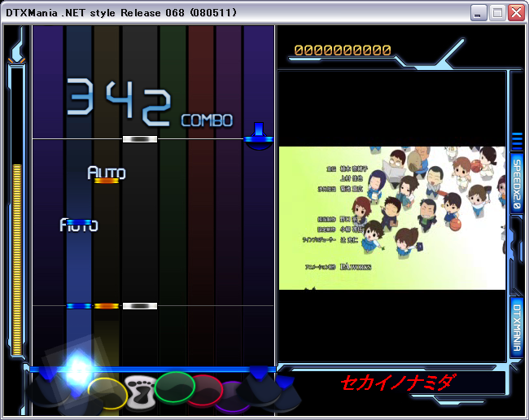Image resolution: width=529 pixels, height=420 pixels.
Task: Click the lower AUTO label over the hi-hat lane
Action: (79, 225)
